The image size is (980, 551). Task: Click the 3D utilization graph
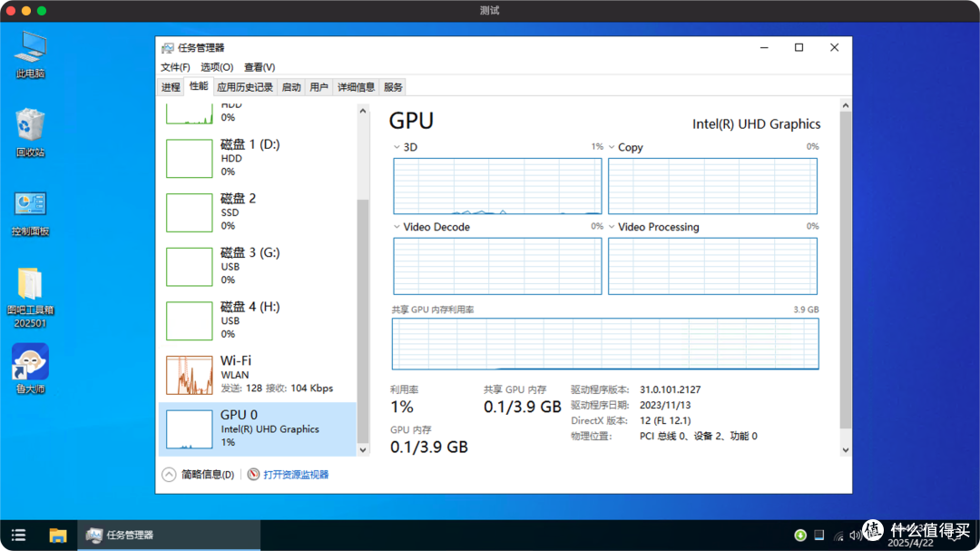pos(497,186)
